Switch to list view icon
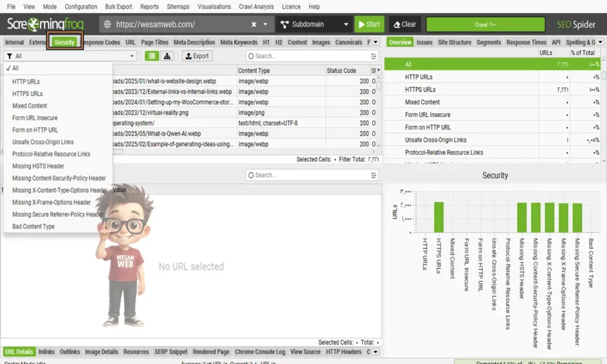 (x=152, y=56)
